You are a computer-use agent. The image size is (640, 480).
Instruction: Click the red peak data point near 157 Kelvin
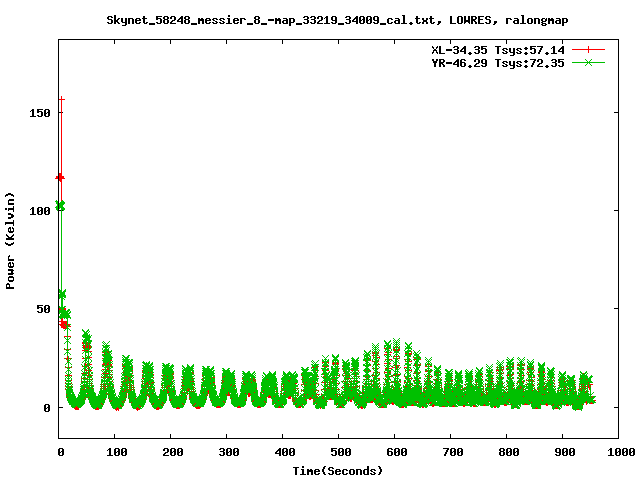click(62, 99)
